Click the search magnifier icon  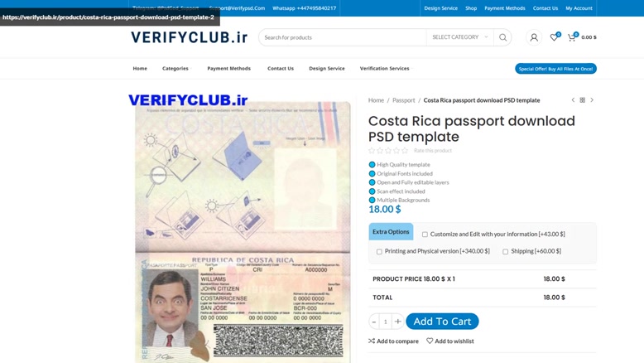(502, 37)
